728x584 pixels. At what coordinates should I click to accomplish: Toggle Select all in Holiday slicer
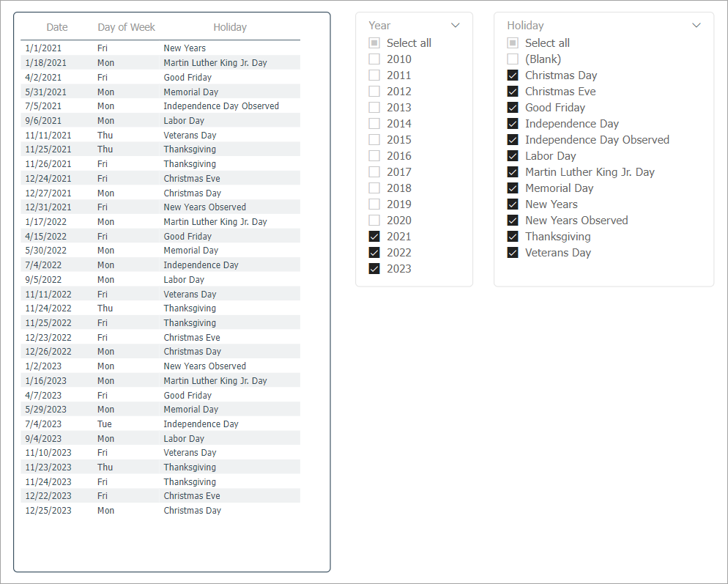(x=513, y=43)
